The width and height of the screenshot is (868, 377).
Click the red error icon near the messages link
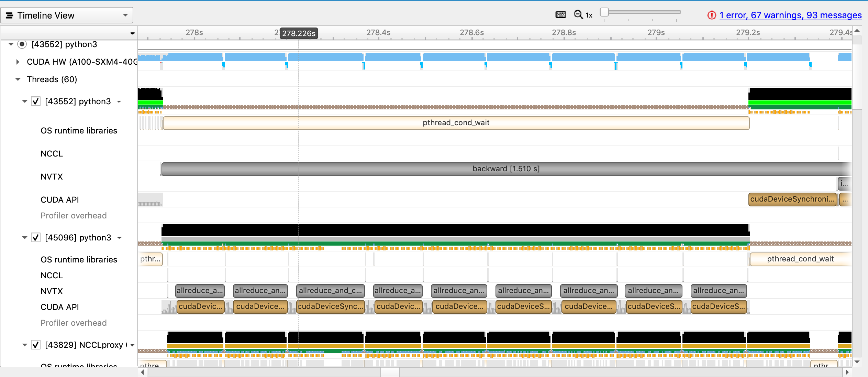pyautogui.click(x=711, y=15)
